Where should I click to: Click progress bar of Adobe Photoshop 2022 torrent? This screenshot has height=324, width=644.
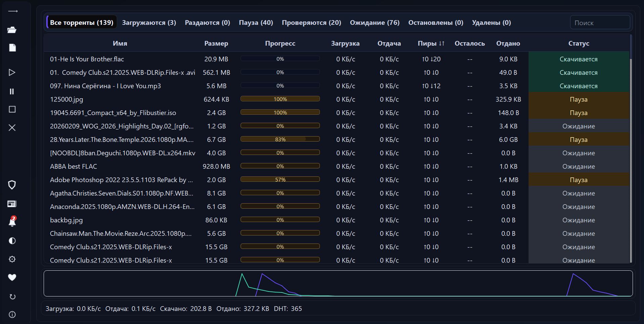coord(280,179)
